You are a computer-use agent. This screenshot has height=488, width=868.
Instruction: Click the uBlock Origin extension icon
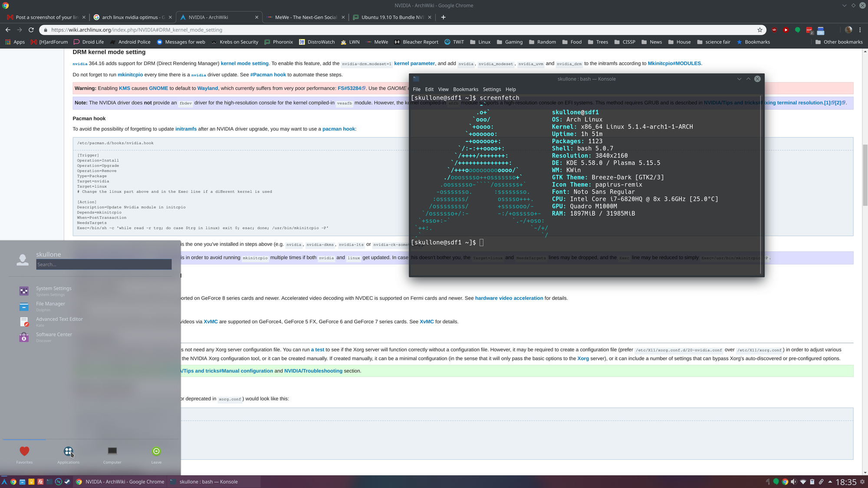[x=774, y=30]
